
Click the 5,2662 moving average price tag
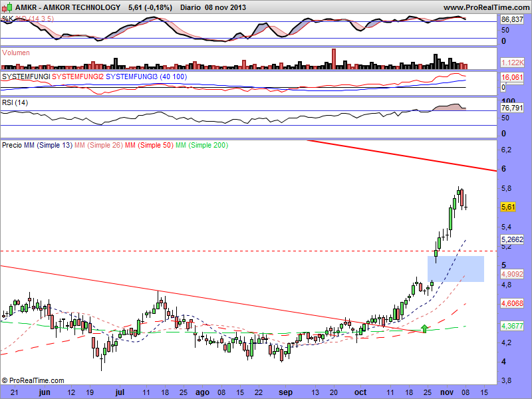click(x=513, y=239)
